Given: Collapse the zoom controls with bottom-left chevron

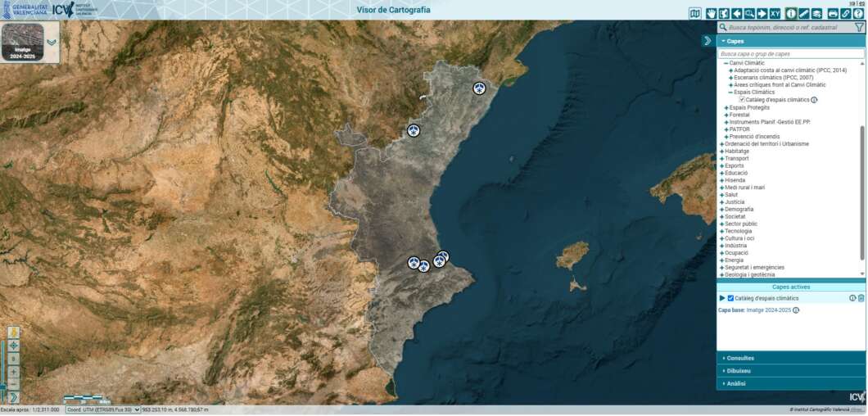Looking at the screenshot, I should (13, 397).
